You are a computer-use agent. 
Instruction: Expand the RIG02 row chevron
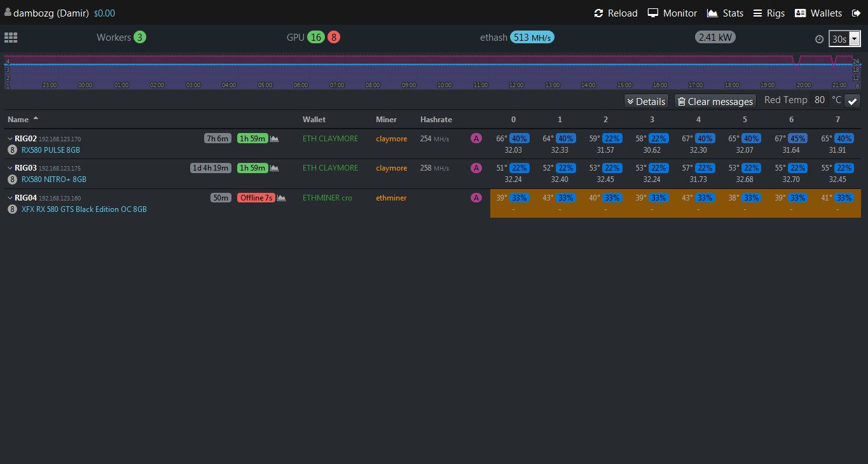click(10, 139)
